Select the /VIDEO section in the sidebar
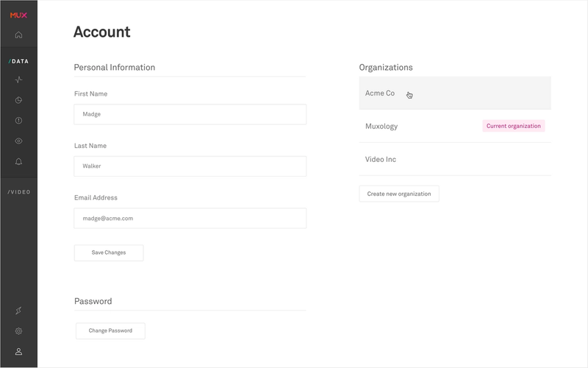Image resolution: width=588 pixels, height=368 pixels. point(19,192)
